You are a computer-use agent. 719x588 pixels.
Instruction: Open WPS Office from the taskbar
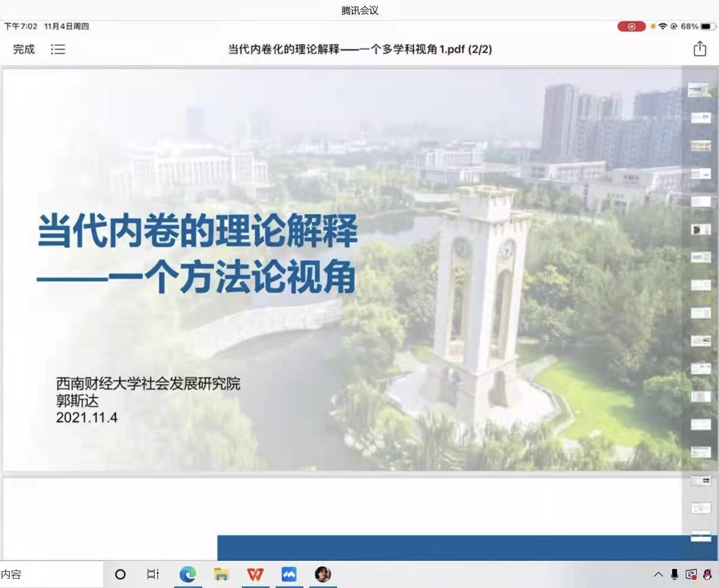255,574
